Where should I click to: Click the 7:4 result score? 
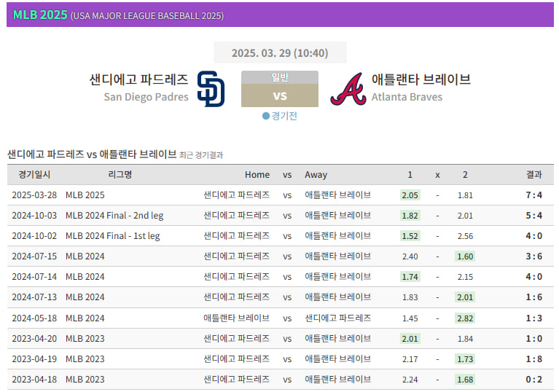click(533, 195)
